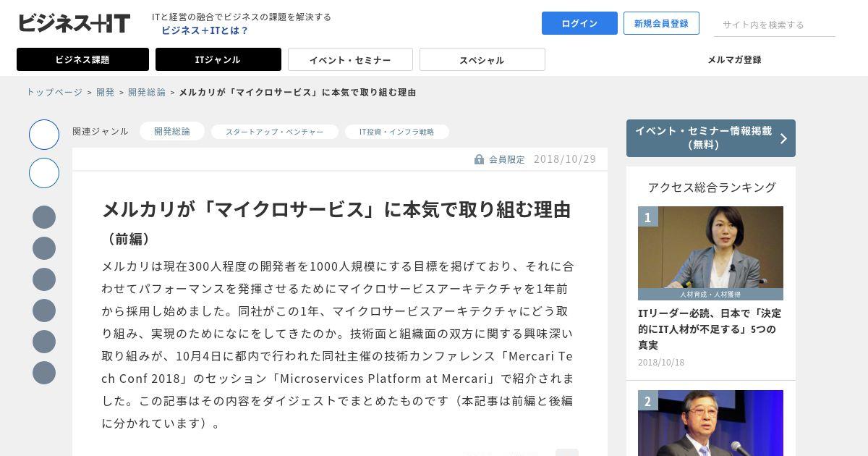Click the article headline メルカリが「マイクロサービス」に本気で取り組む理由
This screenshot has width=868, height=456.
[336, 210]
